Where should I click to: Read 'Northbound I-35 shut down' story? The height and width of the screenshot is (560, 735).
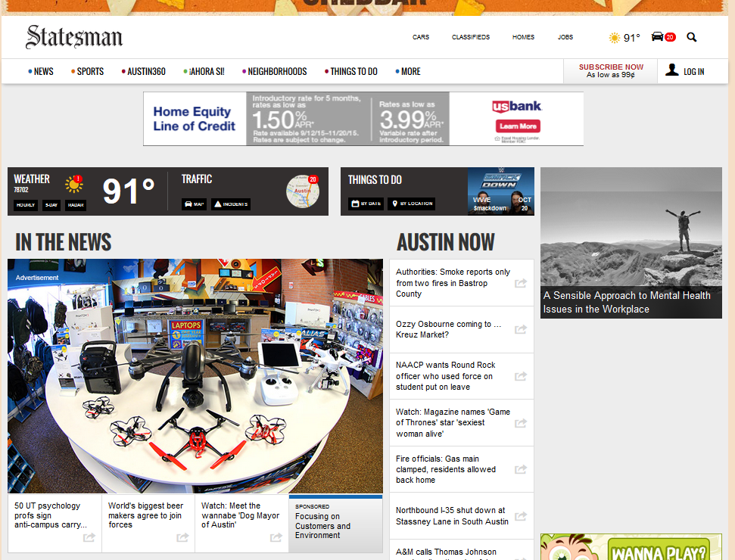point(452,516)
